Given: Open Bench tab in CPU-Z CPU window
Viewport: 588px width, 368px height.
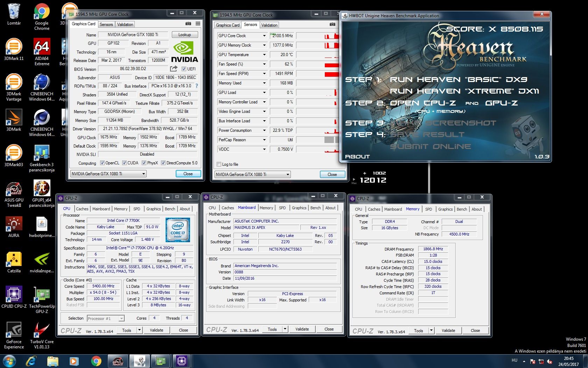Looking at the screenshot, I should 170,209.
